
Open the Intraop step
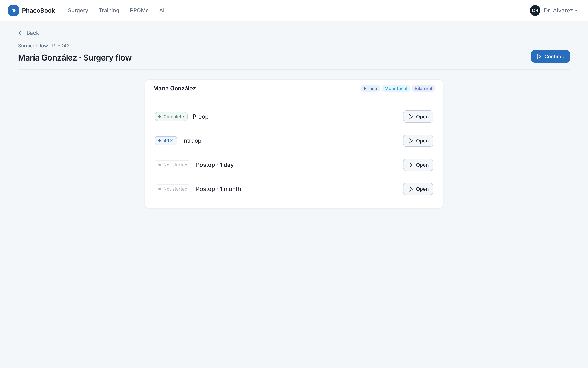(x=418, y=141)
